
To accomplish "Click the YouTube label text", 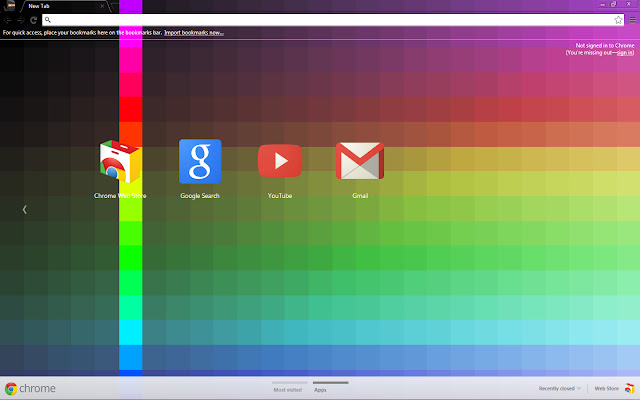I will 280,196.
